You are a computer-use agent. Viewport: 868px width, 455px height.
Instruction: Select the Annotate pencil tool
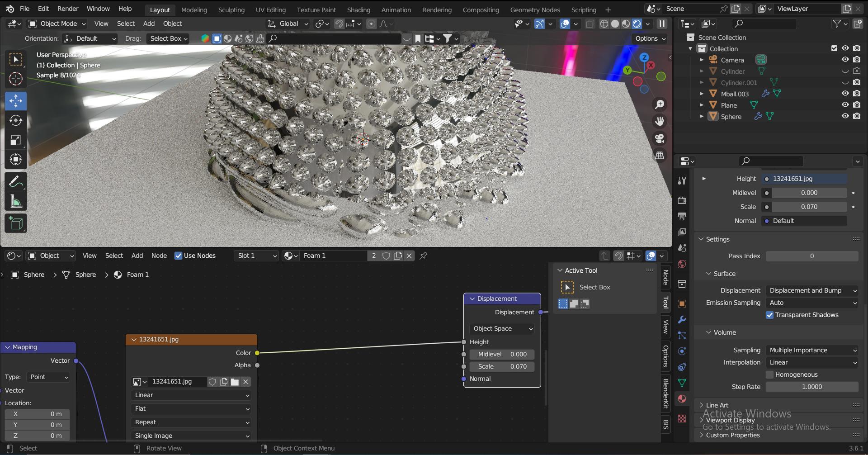coord(16,182)
